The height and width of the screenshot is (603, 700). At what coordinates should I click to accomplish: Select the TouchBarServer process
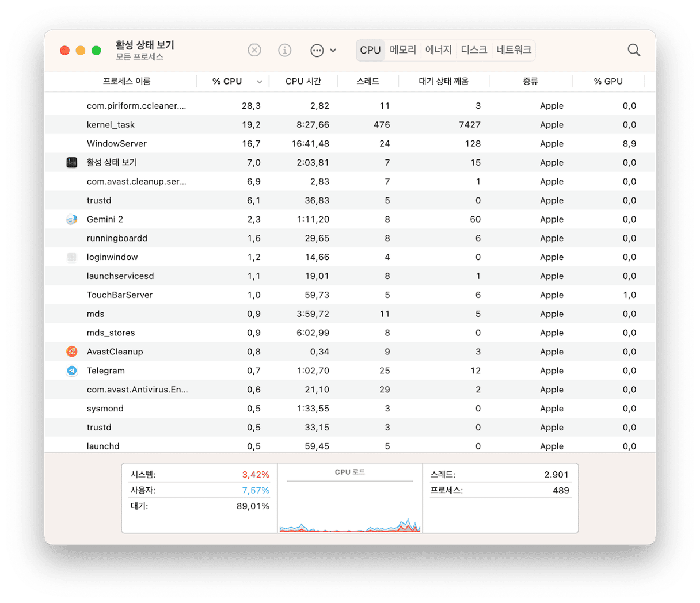click(x=350, y=295)
